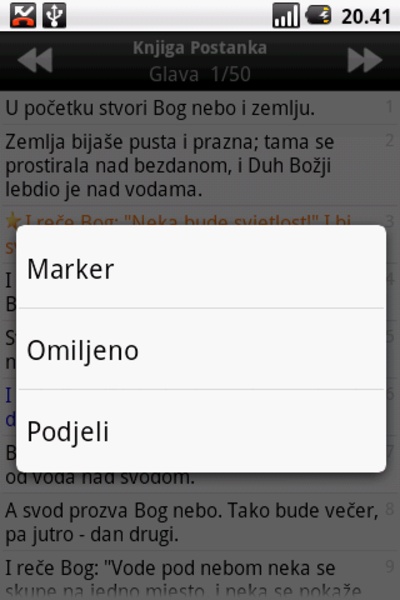
Task: Tap the USB connection status icon
Action: pos(54,15)
